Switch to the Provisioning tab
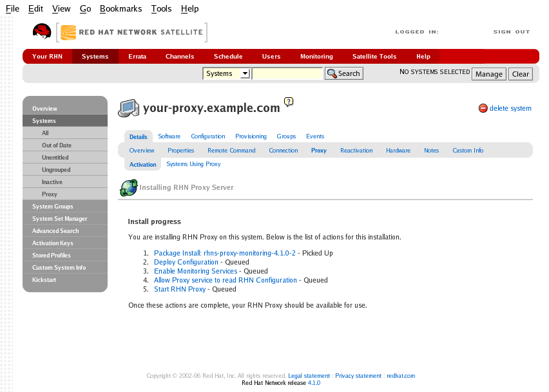This screenshot has height=392, width=549. click(x=251, y=136)
